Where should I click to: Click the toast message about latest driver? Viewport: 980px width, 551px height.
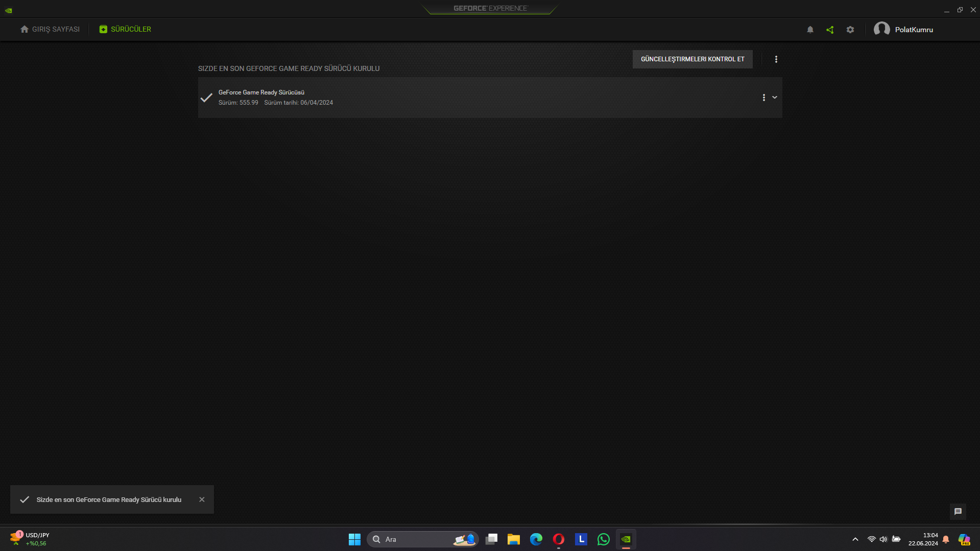[x=109, y=500]
